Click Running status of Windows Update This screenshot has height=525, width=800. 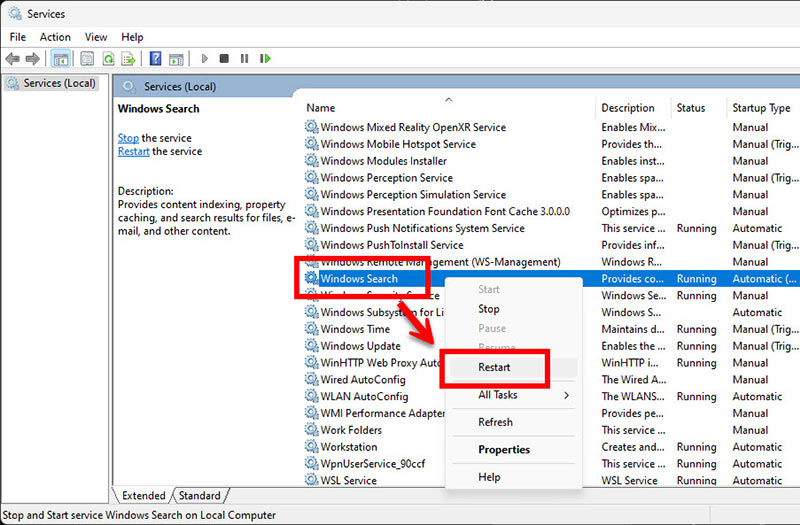(696, 346)
